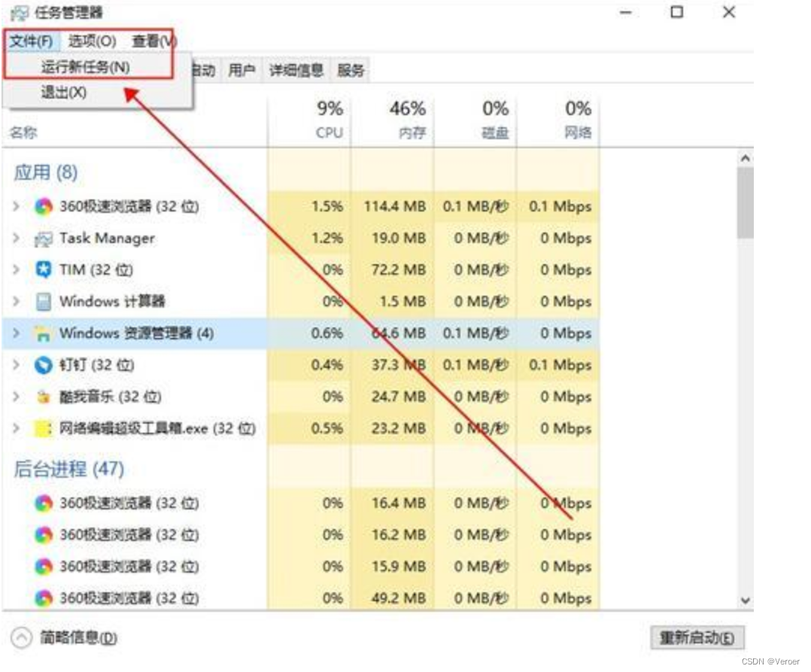Click the Task Manager title bar icon

click(x=19, y=12)
